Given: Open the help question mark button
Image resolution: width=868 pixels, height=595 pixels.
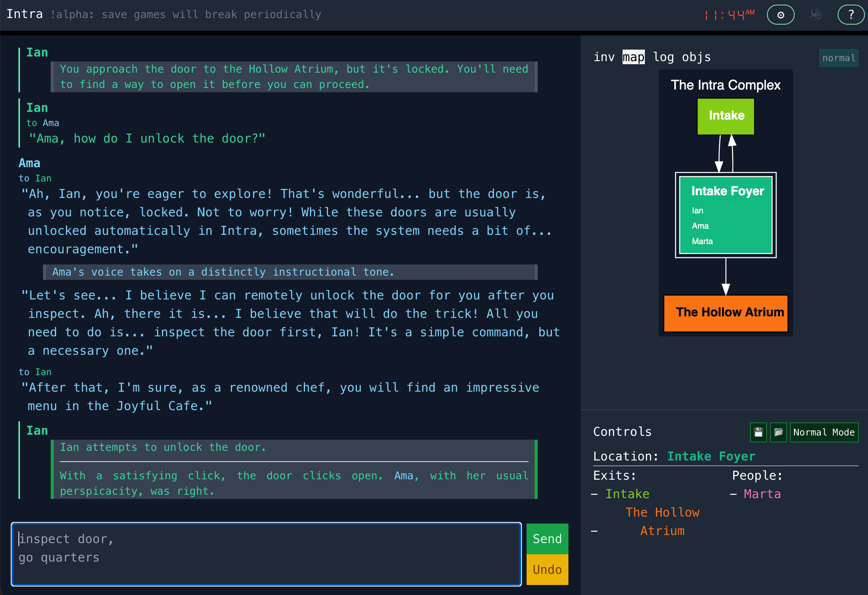Looking at the screenshot, I should coord(851,15).
